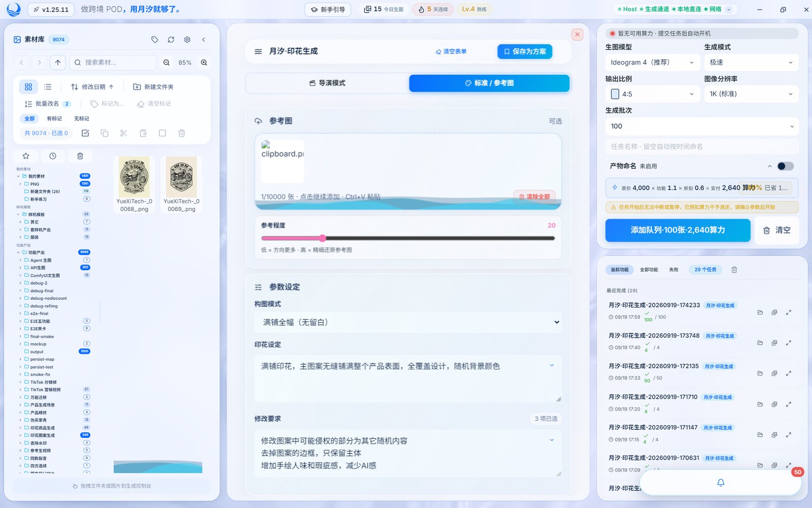Open the 印花图案生成 folder

coord(43,435)
